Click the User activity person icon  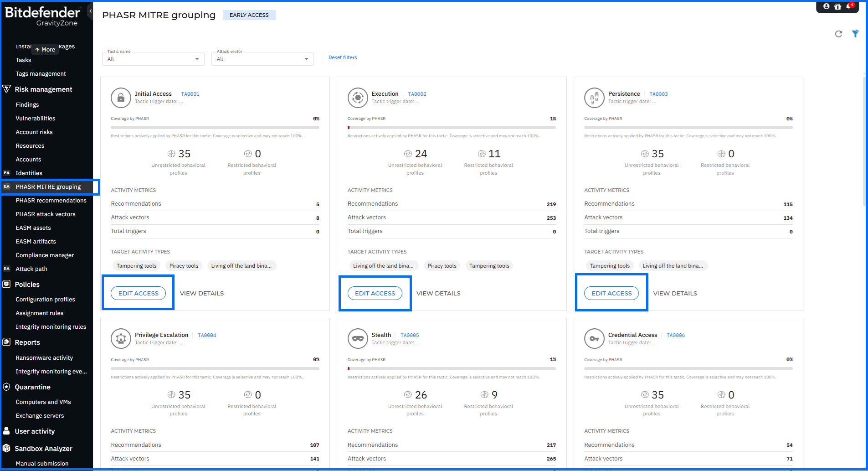7,431
